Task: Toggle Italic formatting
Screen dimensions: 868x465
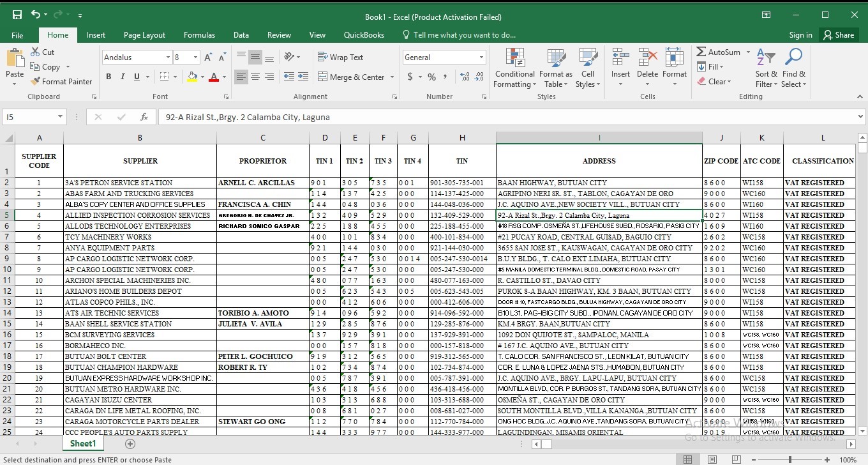Action: point(123,77)
